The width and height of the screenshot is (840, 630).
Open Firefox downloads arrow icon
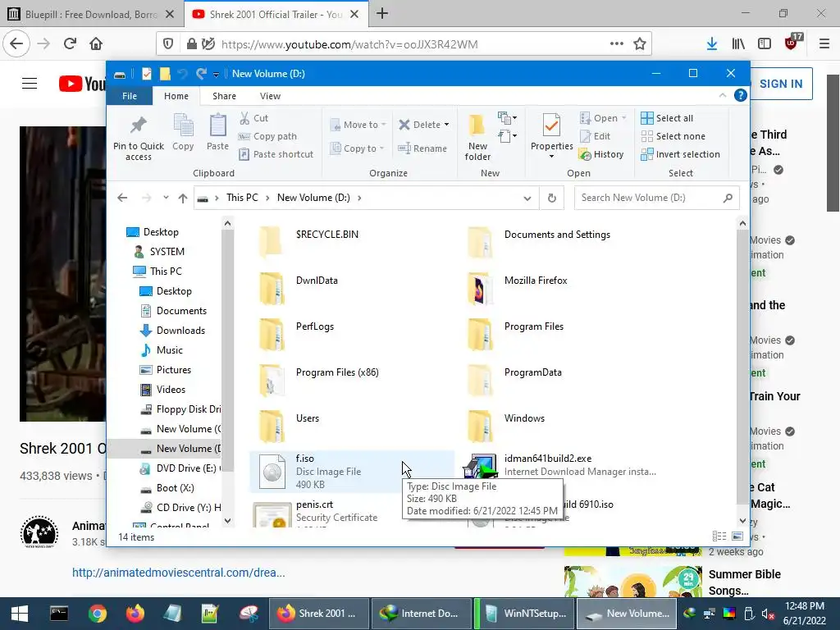coord(711,44)
